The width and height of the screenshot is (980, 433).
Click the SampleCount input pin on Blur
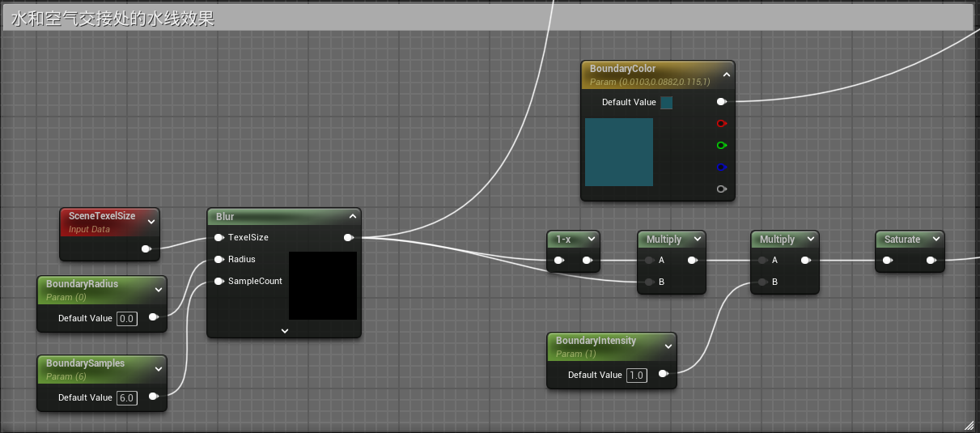pyautogui.click(x=218, y=282)
